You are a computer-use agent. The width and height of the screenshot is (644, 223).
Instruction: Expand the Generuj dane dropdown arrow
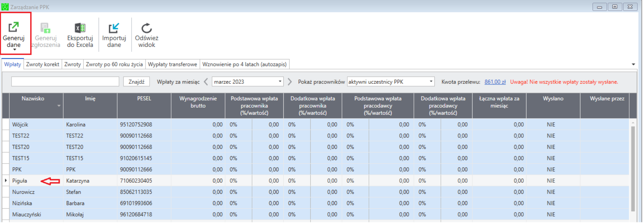[14, 50]
